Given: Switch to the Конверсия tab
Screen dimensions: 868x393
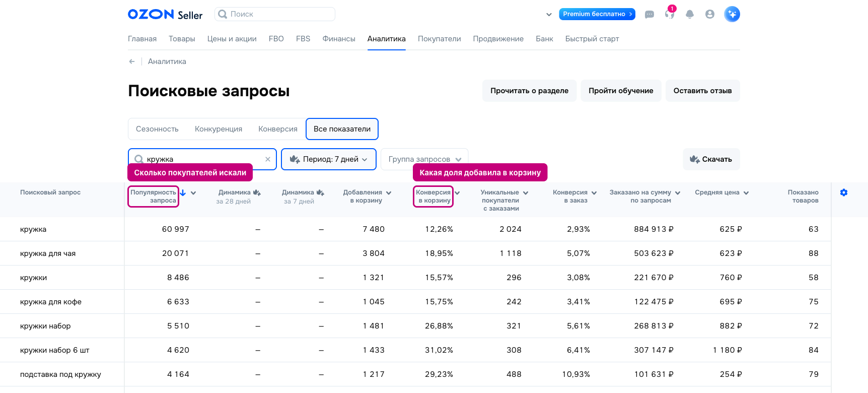Looking at the screenshot, I should [278, 129].
